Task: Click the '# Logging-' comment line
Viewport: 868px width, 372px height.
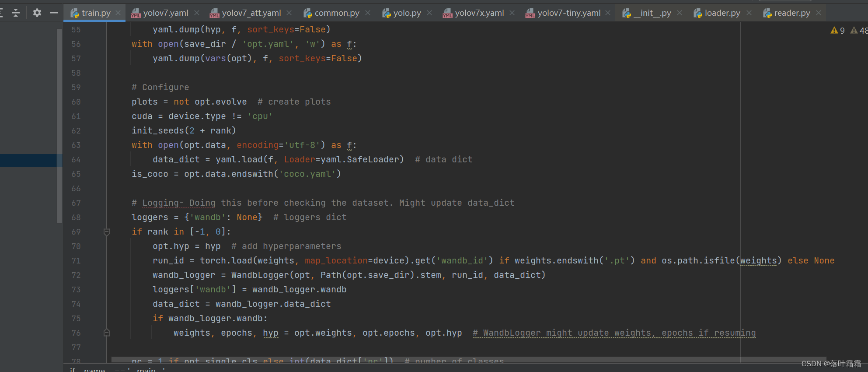Action: tap(323, 203)
